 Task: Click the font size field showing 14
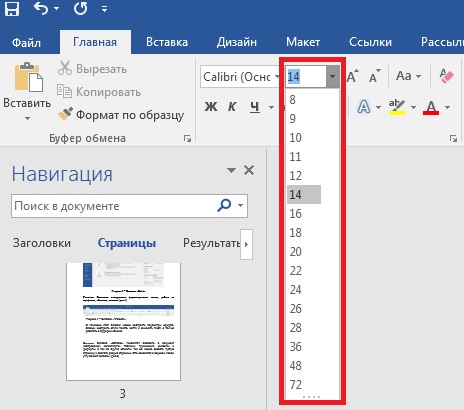coord(306,77)
